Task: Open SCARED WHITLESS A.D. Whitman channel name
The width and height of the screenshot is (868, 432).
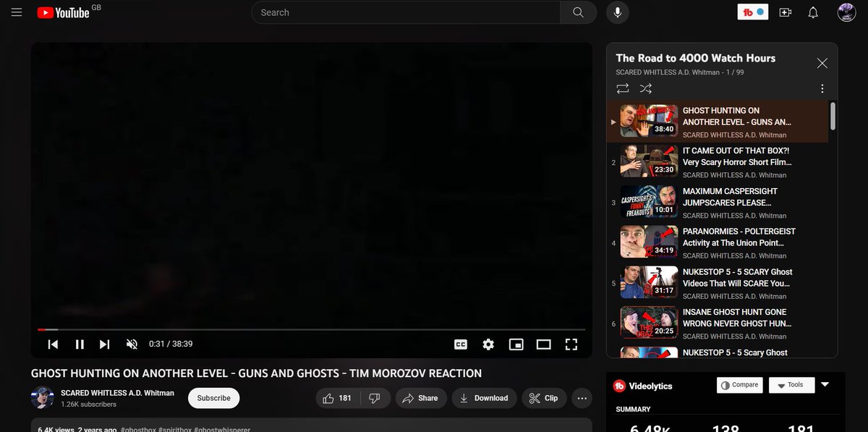Action: (x=117, y=393)
